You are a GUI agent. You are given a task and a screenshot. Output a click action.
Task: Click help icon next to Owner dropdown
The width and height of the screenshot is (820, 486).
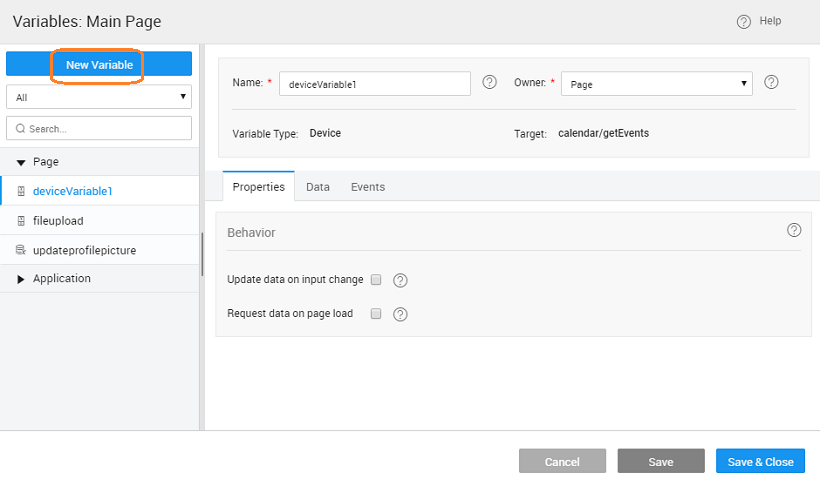point(771,83)
